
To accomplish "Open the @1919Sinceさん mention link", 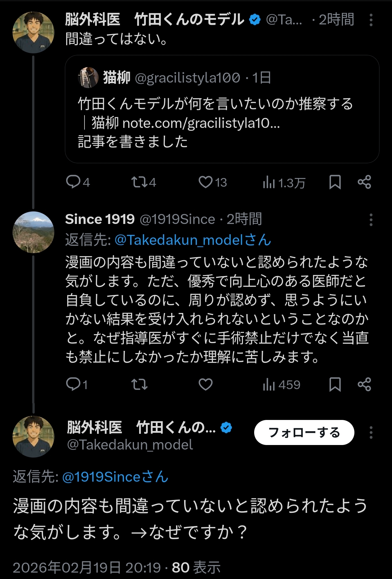I will click(x=115, y=477).
